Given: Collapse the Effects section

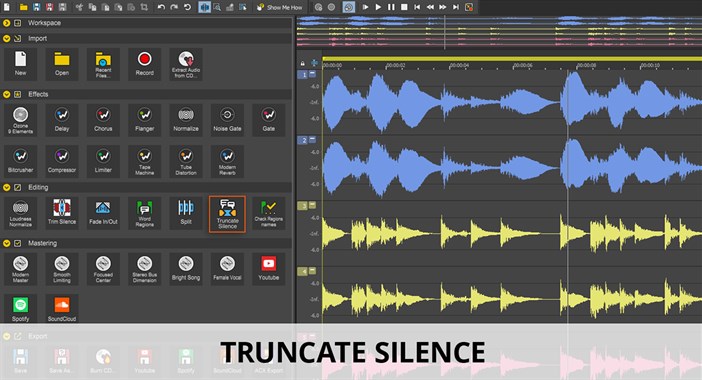Looking at the screenshot, I should click(x=6, y=94).
